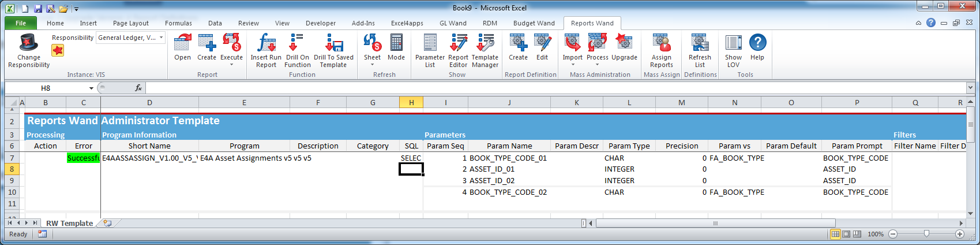The height and width of the screenshot is (245, 980).
Task: Switch to Page Break Preview in status bar
Action: point(857,234)
